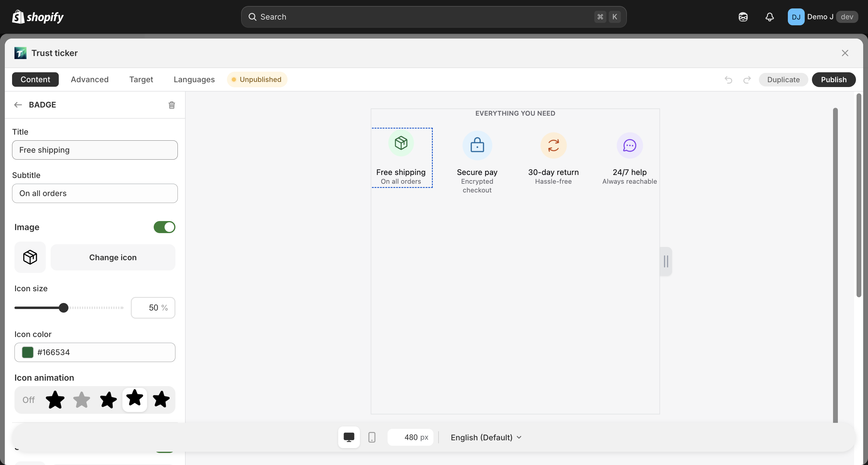Viewport: 868px width, 465px height.
Task: Click the preview width resize handle
Action: 666,261
